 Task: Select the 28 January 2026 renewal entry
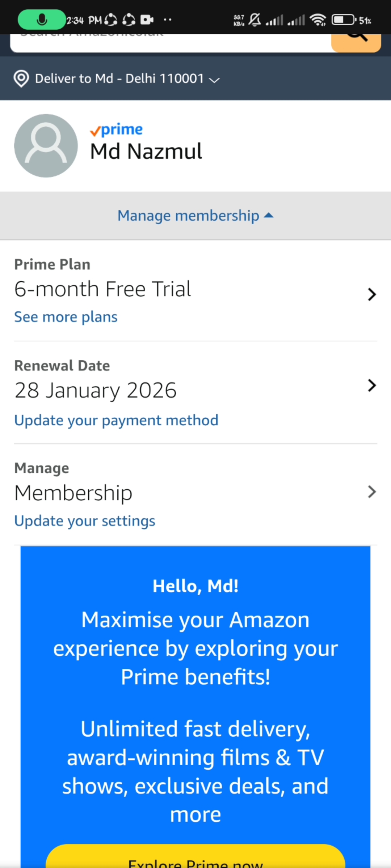click(96, 391)
